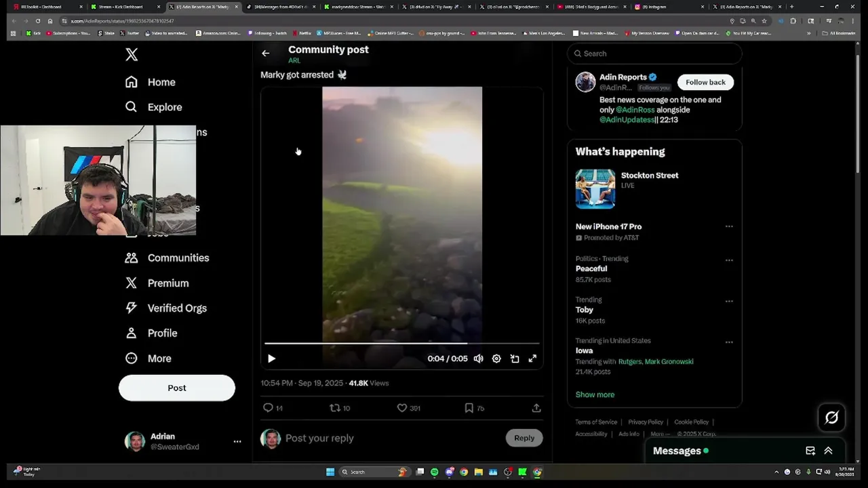Click the white Post button
This screenshot has width=868, height=488.
(177, 388)
